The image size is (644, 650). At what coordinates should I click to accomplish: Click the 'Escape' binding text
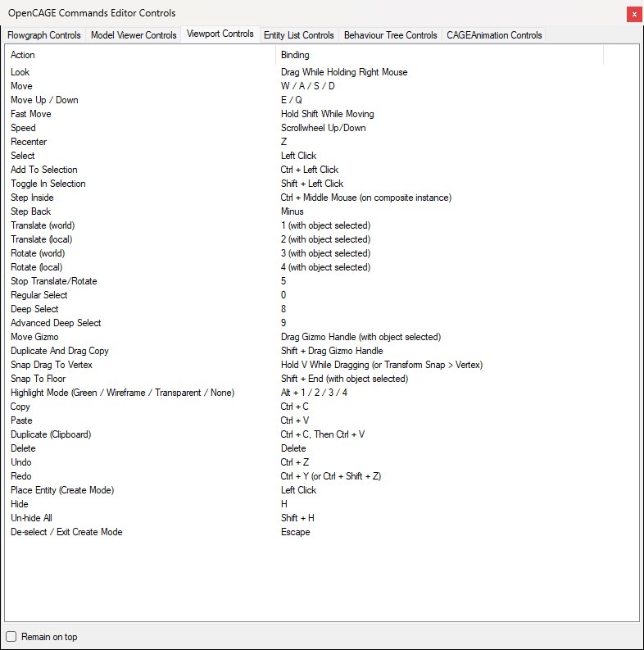[x=296, y=532]
